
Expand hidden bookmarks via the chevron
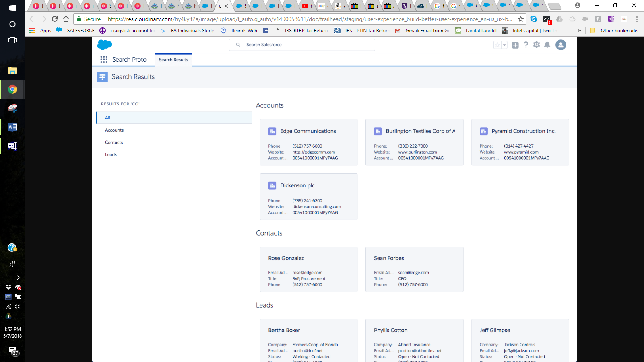580,30
